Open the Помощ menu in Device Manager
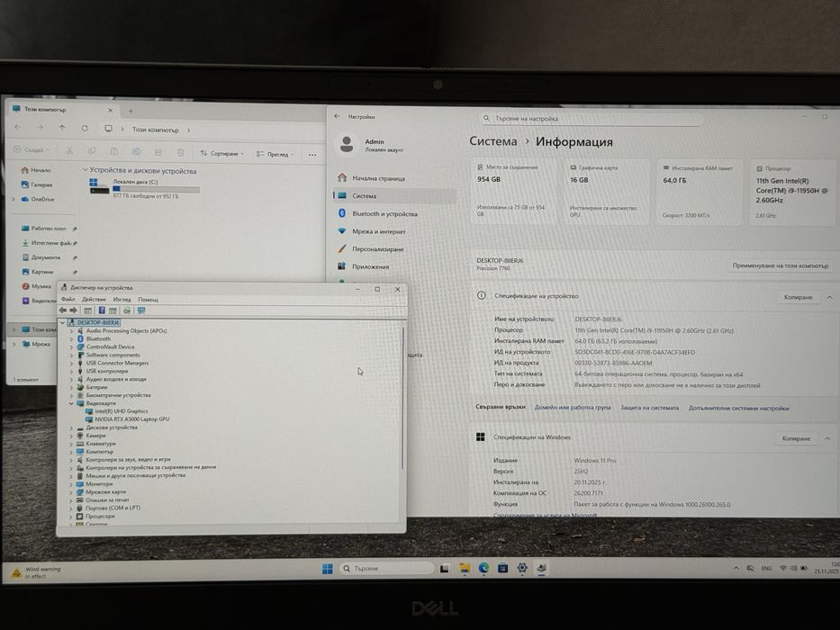Image resolution: width=840 pixels, height=630 pixels. click(148, 300)
